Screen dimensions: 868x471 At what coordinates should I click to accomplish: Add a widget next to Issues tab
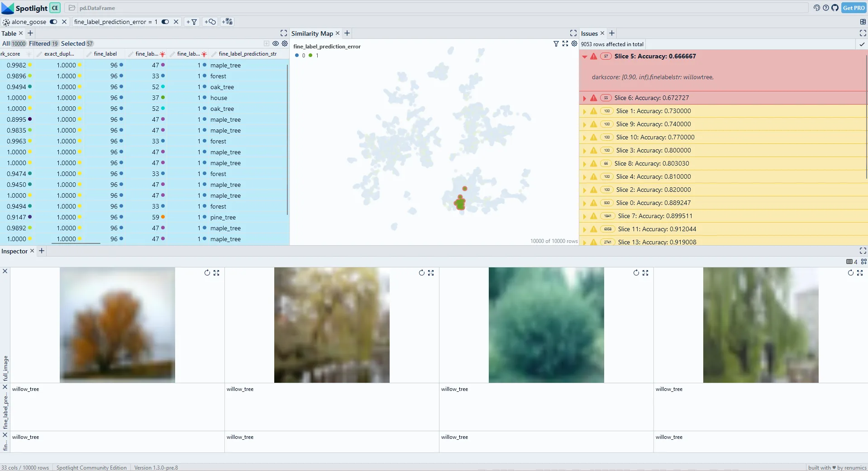click(612, 33)
